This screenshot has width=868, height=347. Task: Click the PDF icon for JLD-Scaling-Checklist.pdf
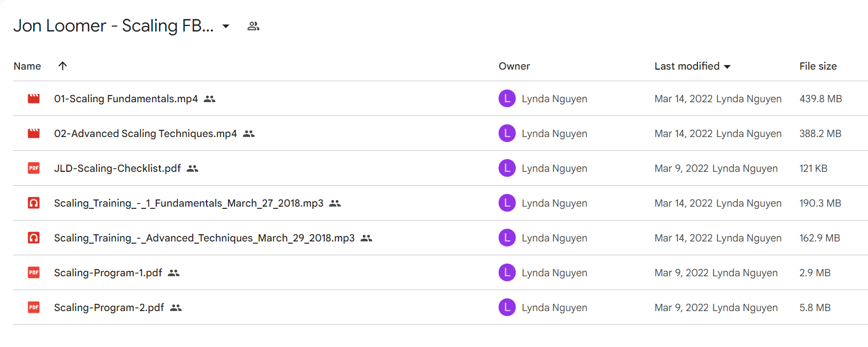[x=34, y=169]
